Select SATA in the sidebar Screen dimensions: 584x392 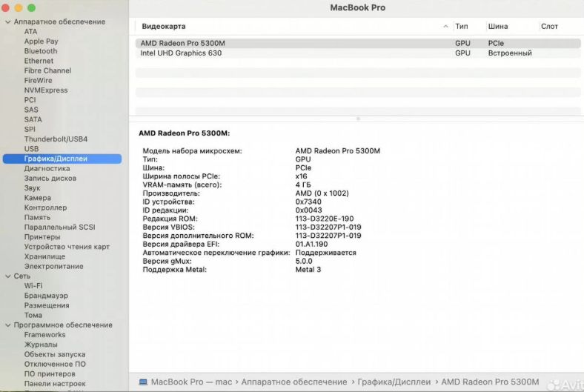click(x=33, y=119)
